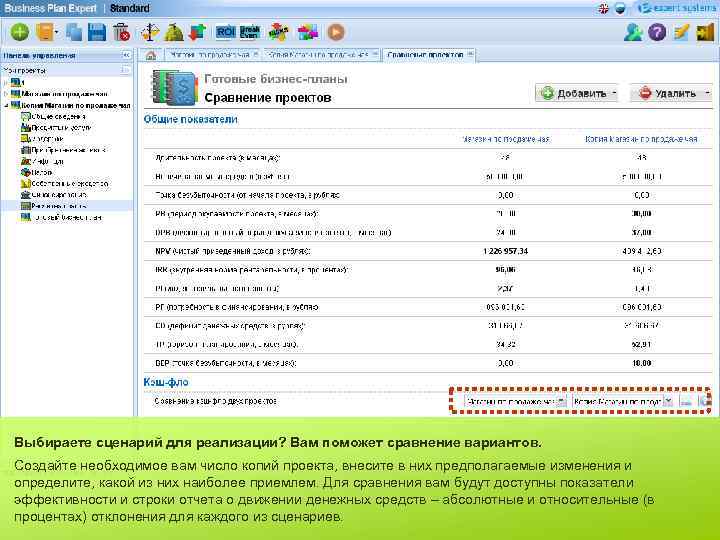720x540 pixels.
Task: Click the icon in Мои проекты header
Action: (x=126, y=70)
